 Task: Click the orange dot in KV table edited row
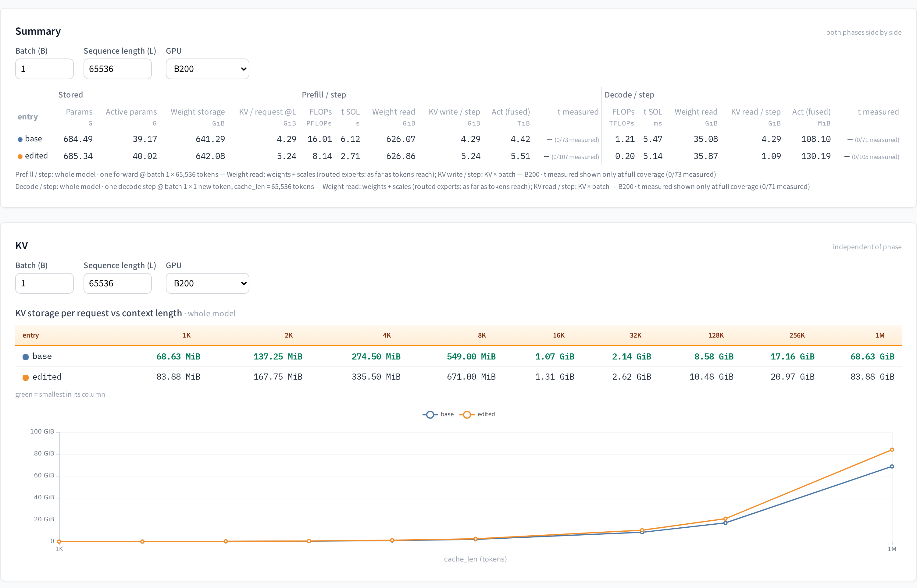click(x=26, y=377)
